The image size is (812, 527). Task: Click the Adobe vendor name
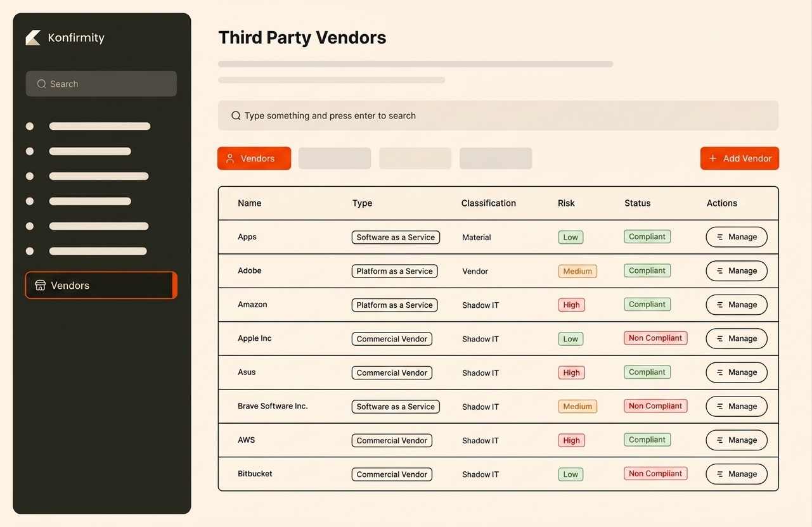click(x=250, y=270)
